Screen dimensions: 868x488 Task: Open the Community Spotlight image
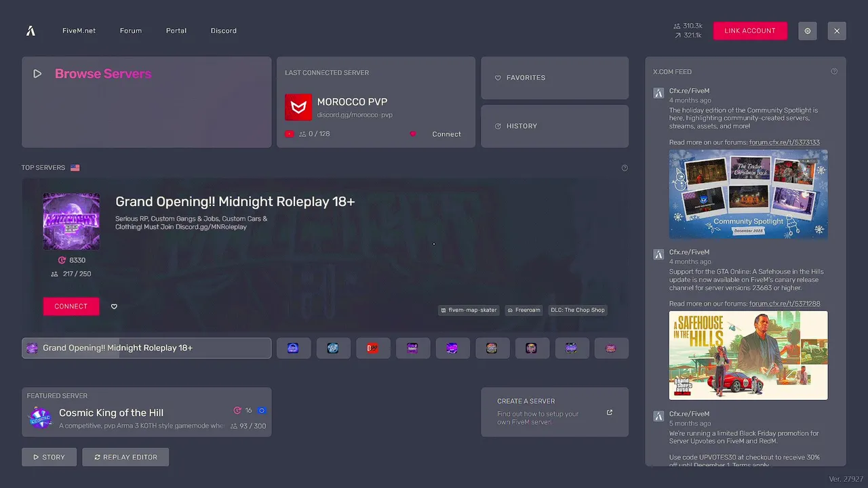[x=748, y=194]
